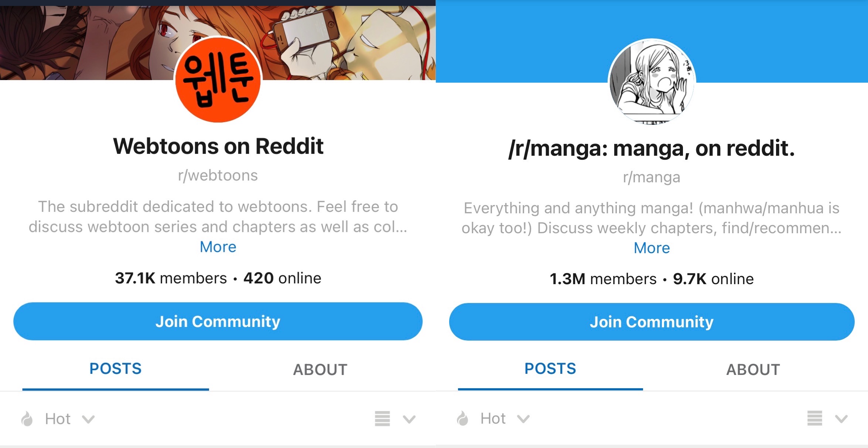The image size is (868, 448).
Task: Tap the r/manga girl avatar image
Action: pyautogui.click(x=652, y=82)
